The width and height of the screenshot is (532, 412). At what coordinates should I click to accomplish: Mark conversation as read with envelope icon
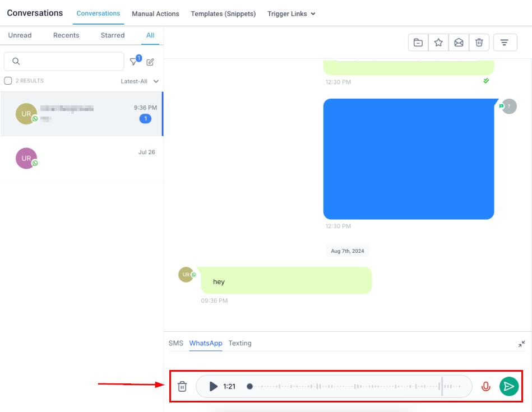[459, 43]
